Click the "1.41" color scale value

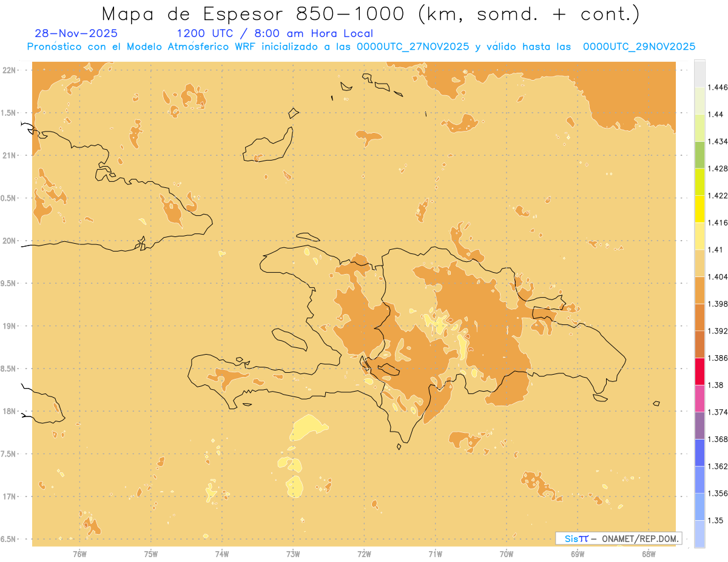[716, 250]
